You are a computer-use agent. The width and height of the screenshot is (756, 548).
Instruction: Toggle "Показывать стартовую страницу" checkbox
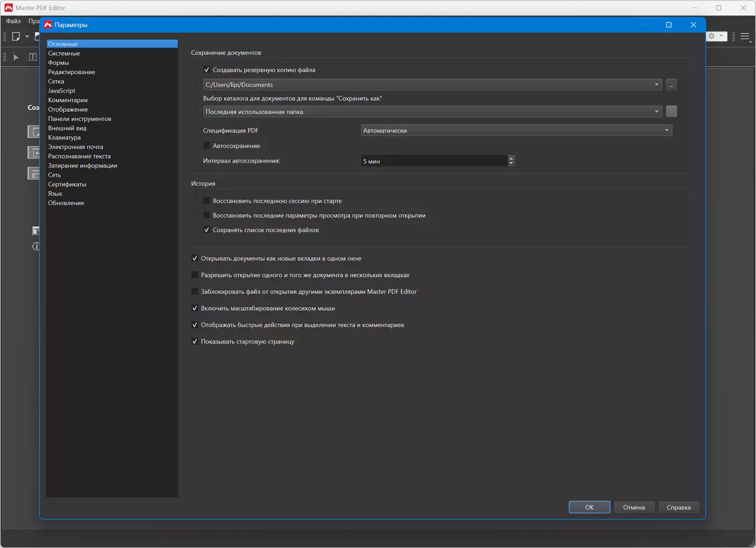(195, 342)
